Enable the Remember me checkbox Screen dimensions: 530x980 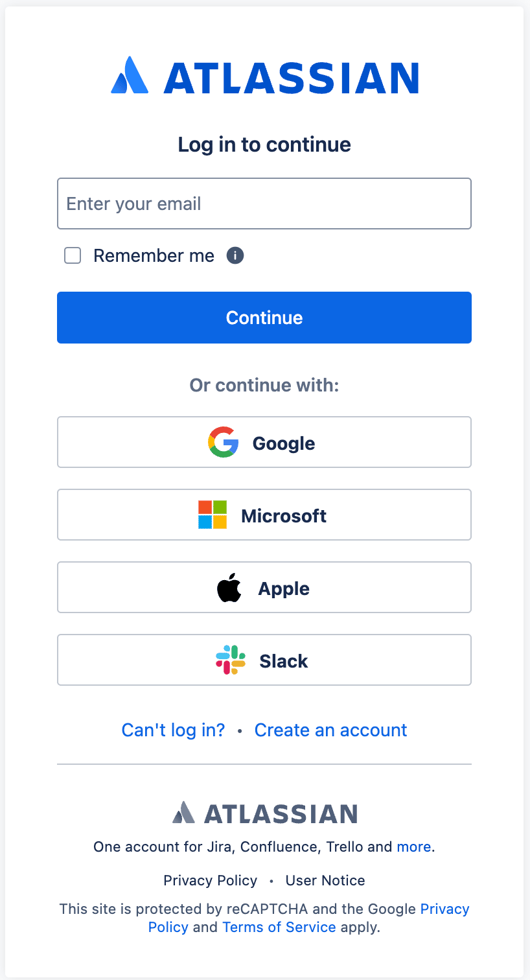(73, 255)
